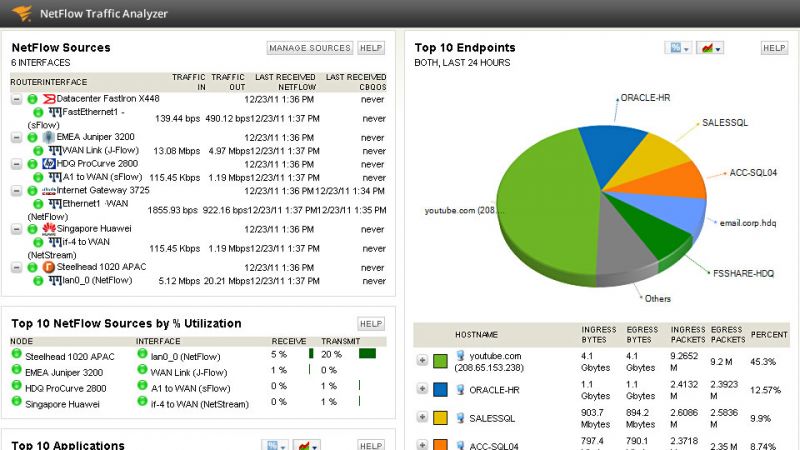Image resolution: width=800 pixels, height=450 pixels.
Task: Click the Manage Sources button
Action: 310,48
